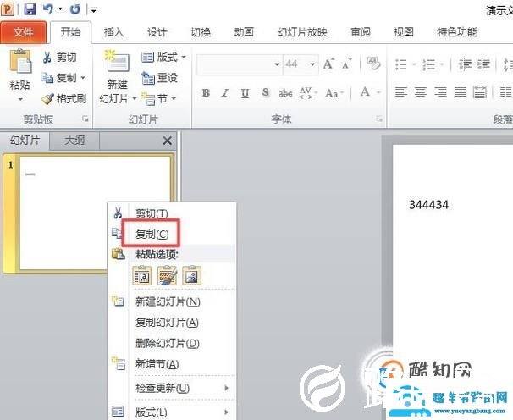Open the 剪贴板 dialog launcher

[85, 119]
